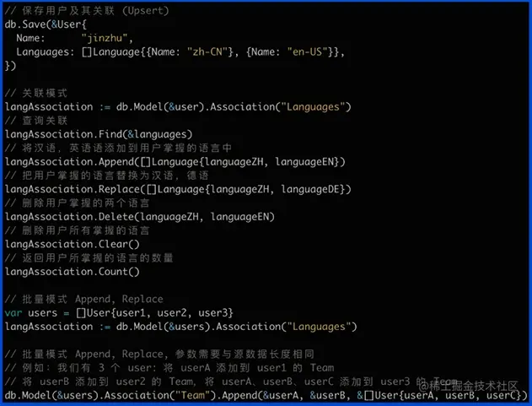This screenshot has height=406, width=532.
Task: Click the 关联模式 comment line
Action: (x=36, y=93)
